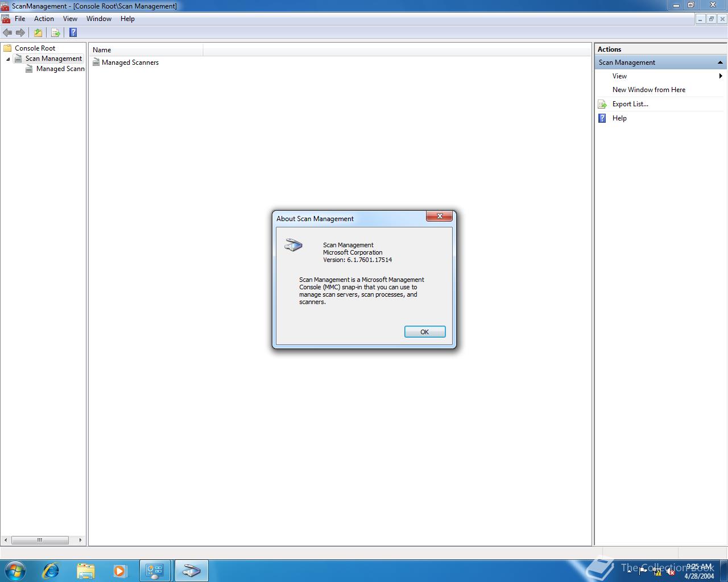Click the Version: 6.1.7601.17514 text
The image size is (728, 582).
click(x=357, y=260)
